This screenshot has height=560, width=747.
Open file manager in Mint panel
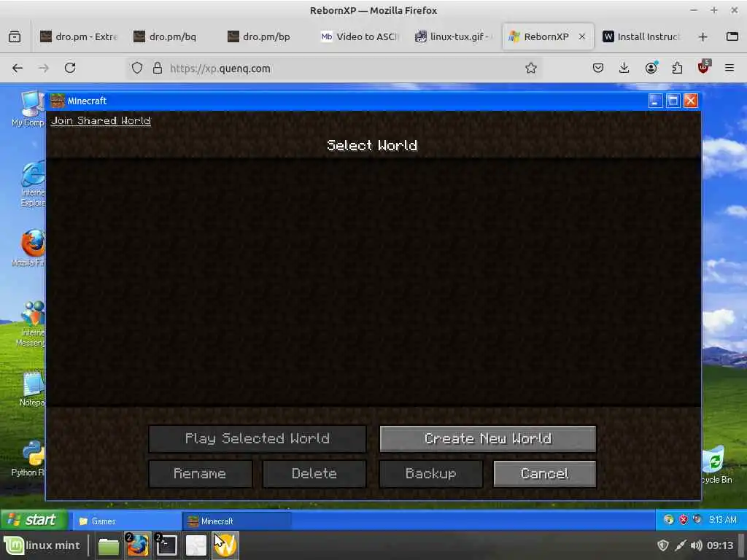(109, 545)
